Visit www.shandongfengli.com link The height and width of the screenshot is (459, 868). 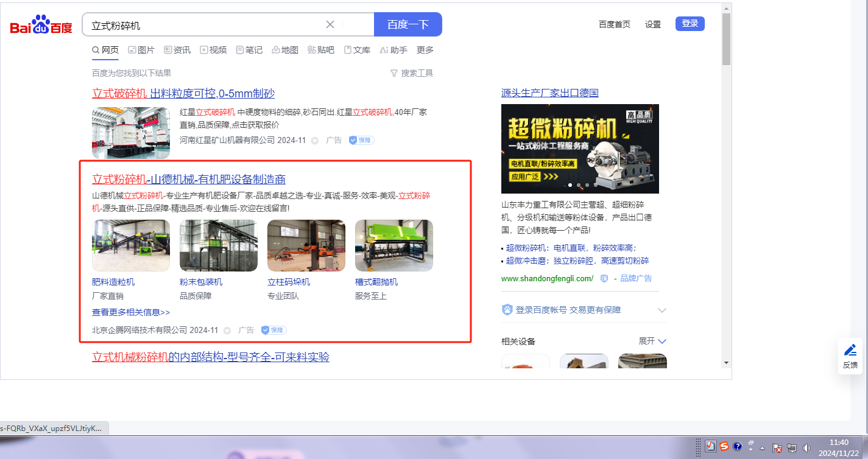tap(547, 278)
